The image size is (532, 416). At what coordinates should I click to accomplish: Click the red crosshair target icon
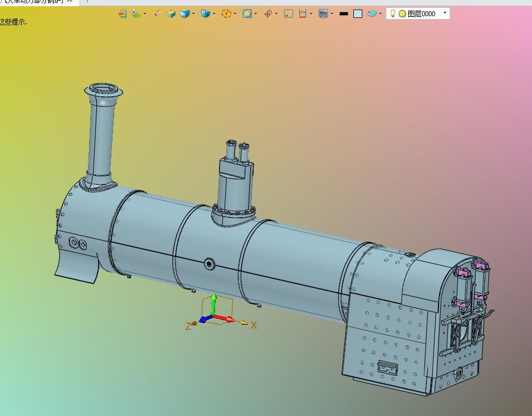(x=268, y=13)
